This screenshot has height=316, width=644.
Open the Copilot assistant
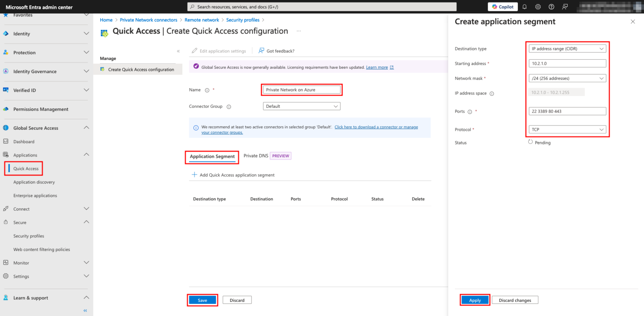pos(502,6)
